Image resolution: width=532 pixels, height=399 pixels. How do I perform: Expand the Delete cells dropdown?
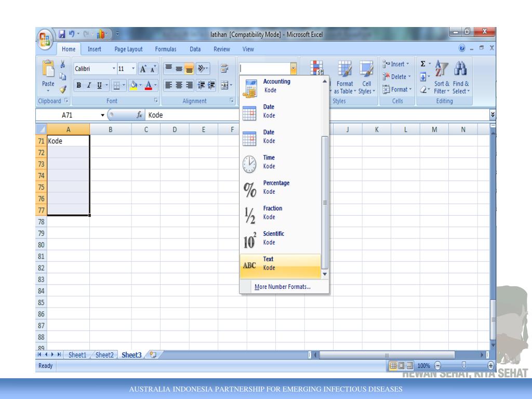[x=409, y=77]
